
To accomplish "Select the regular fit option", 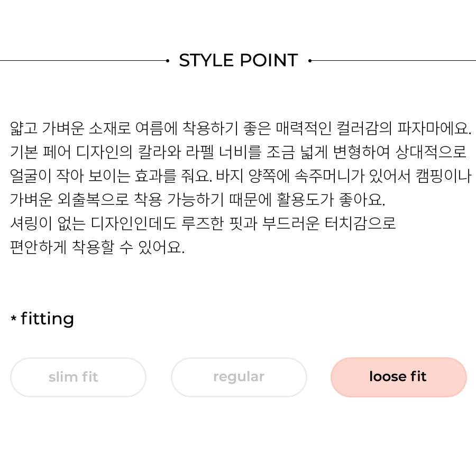I will [239, 377].
